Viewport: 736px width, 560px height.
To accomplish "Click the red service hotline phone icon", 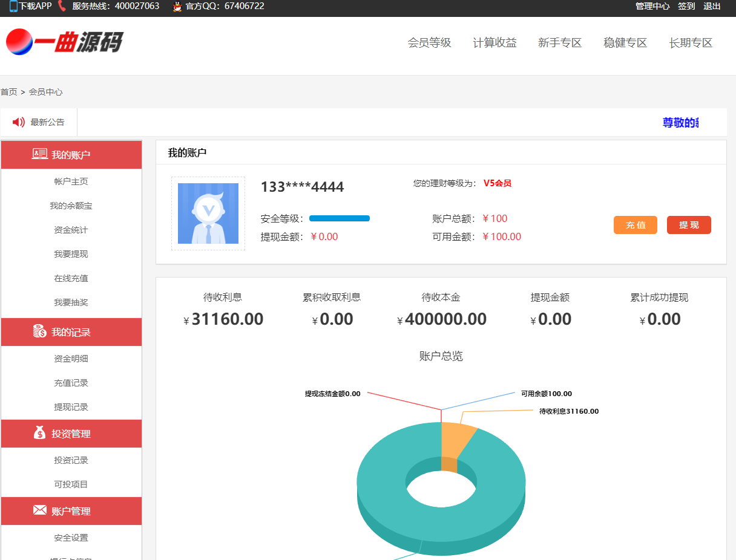I will 62,7.
